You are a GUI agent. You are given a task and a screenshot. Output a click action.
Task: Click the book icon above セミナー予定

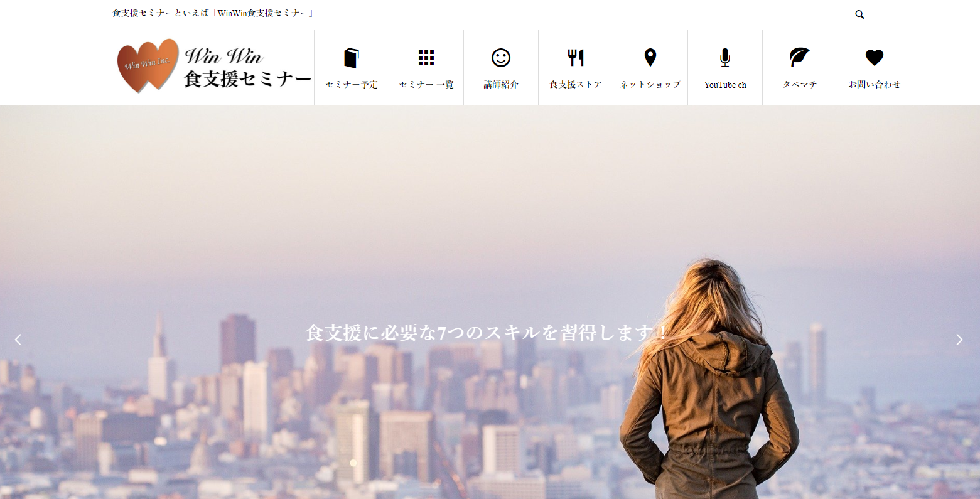pos(352,58)
